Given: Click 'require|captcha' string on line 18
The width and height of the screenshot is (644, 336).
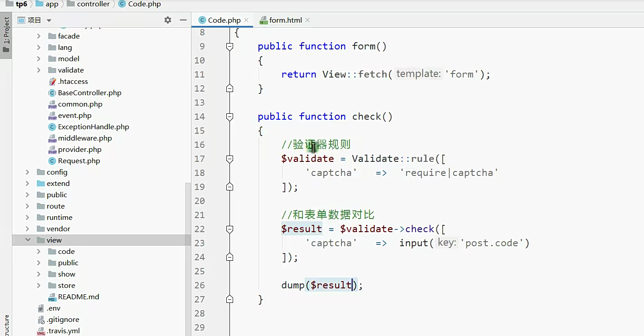Looking at the screenshot, I should tap(449, 173).
